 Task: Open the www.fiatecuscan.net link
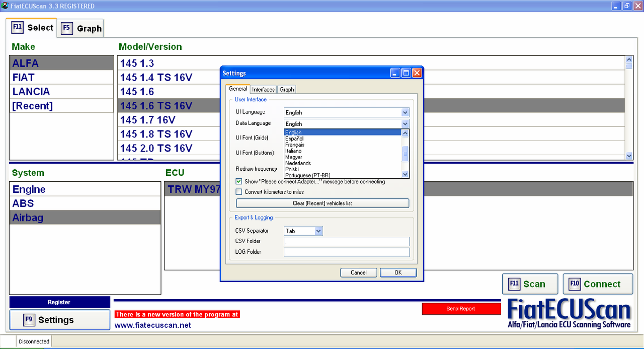pyautogui.click(x=153, y=325)
